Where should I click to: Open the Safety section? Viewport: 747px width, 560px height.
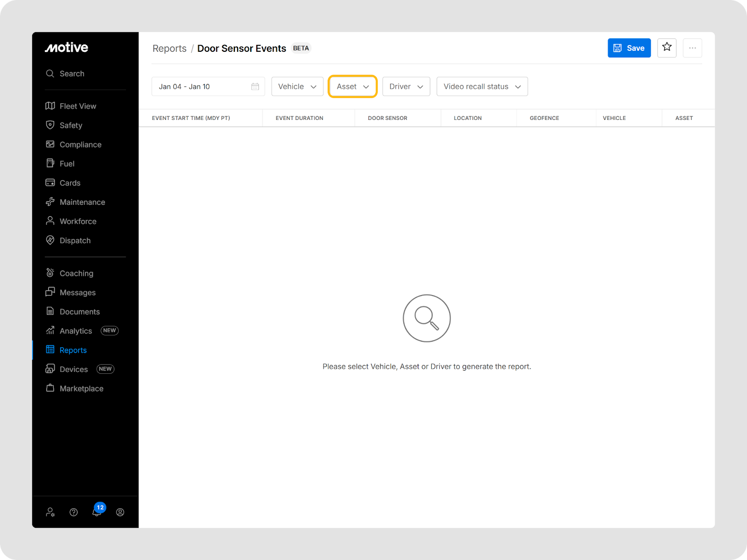(x=70, y=125)
